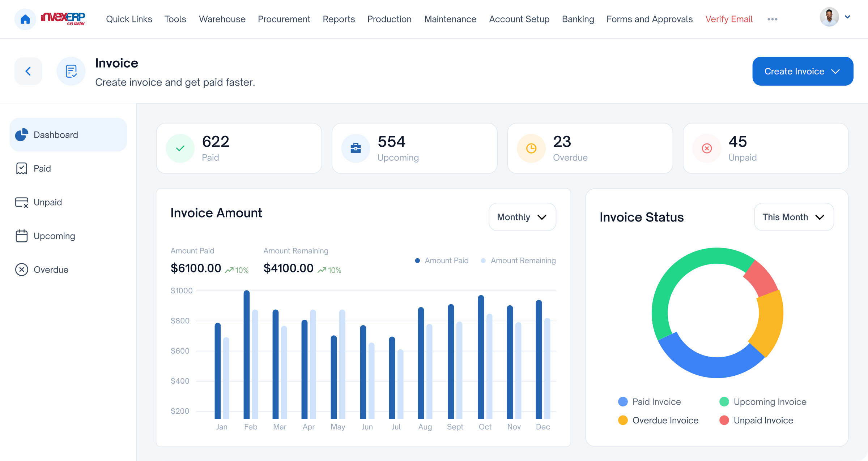Click the back arrow button
Screen dimensions: 868x461
pyautogui.click(x=28, y=71)
